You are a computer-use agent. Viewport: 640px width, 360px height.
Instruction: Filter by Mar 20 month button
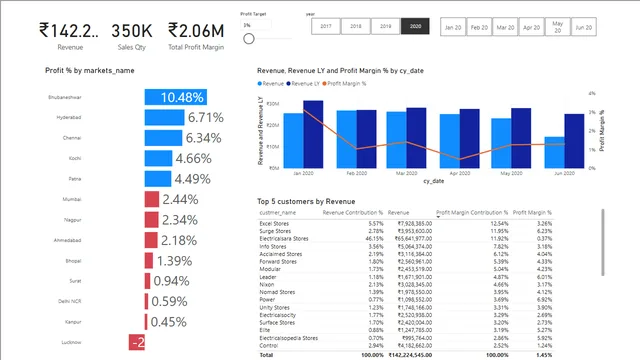click(x=505, y=27)
